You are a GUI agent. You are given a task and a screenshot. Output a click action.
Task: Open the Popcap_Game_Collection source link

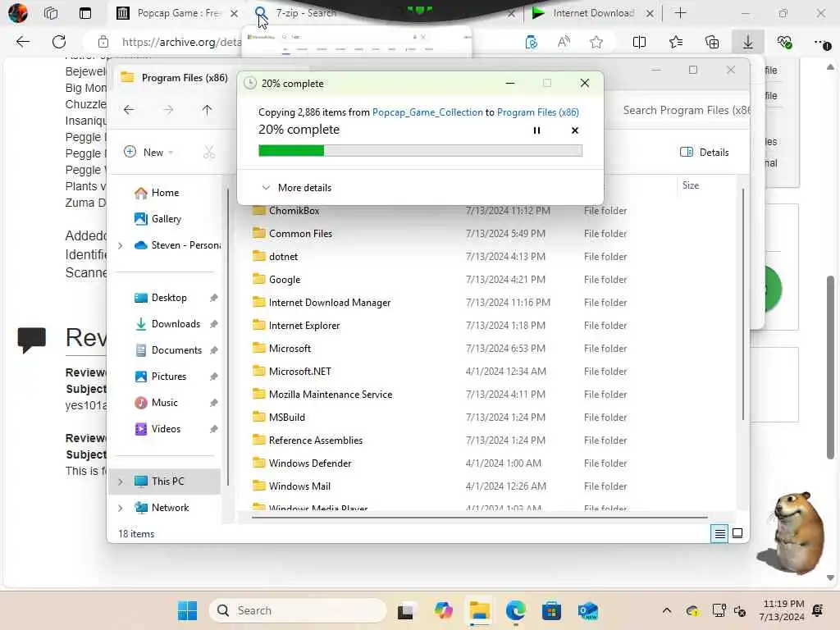[x=427, y=112]
